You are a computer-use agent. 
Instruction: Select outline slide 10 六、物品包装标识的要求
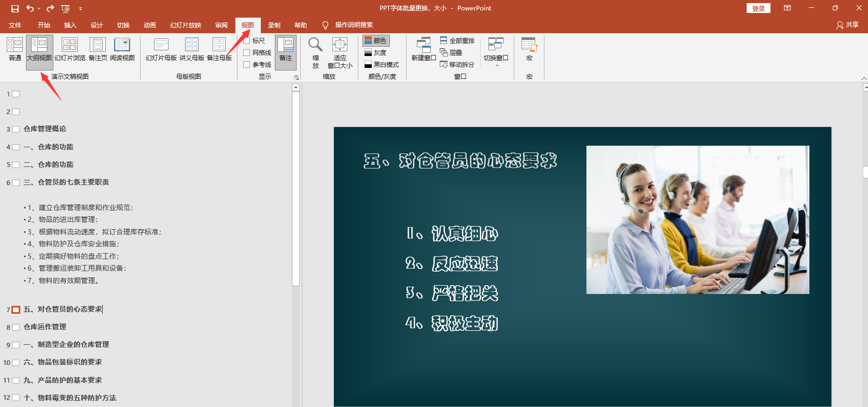pyautogui.click(x=62, y=362)
